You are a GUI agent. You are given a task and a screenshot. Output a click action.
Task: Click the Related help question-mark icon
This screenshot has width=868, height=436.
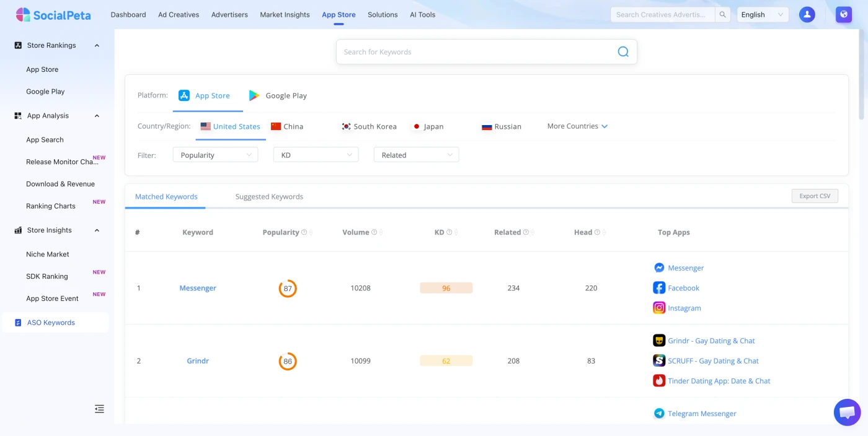[526, 232]
